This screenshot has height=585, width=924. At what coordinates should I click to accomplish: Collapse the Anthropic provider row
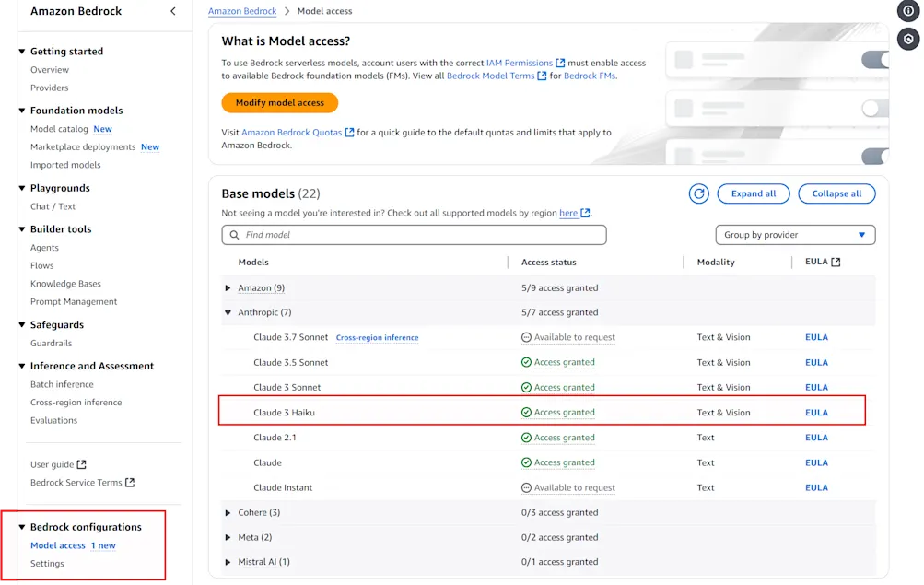coord(228,312)
